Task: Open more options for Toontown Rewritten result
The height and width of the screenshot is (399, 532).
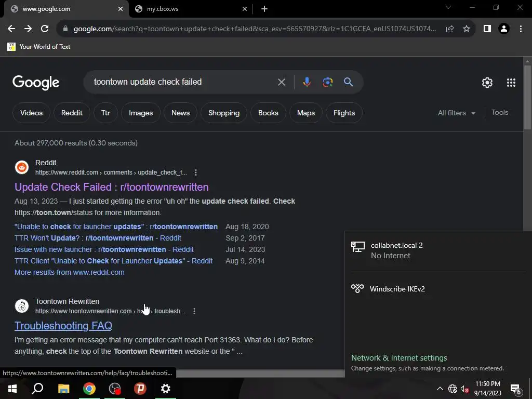Action: 194,311
